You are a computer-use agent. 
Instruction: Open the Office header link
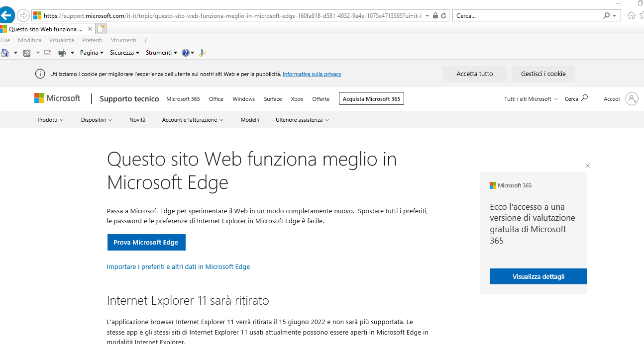coord(216,99)
